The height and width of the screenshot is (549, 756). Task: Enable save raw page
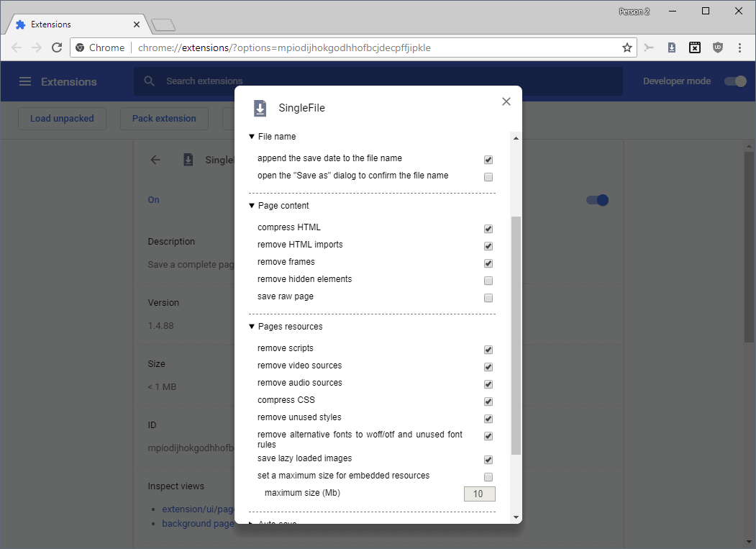(x=488, y=298)
